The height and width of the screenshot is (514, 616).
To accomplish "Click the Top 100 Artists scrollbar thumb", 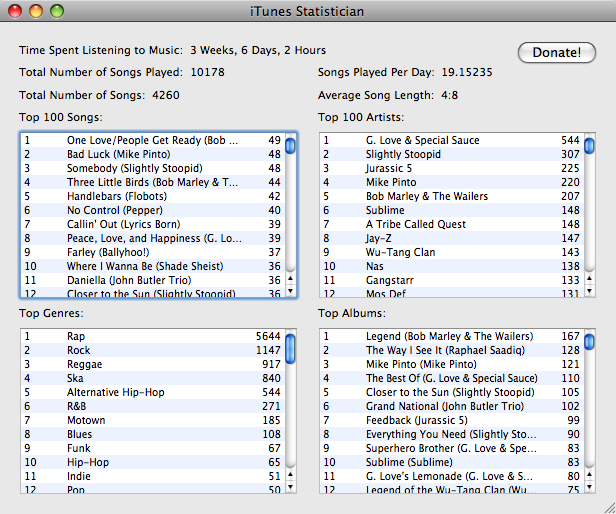I will tap(589, 146).
